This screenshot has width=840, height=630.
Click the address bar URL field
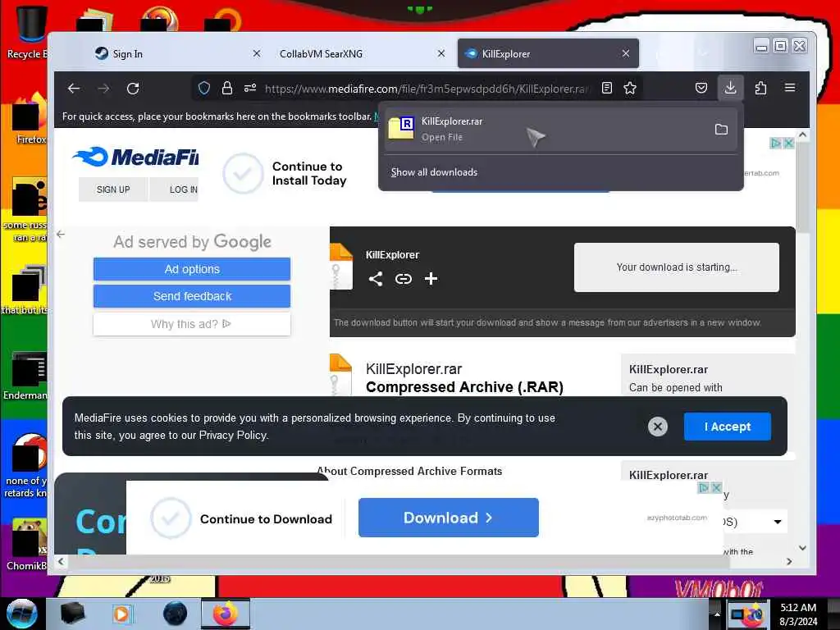427,89
